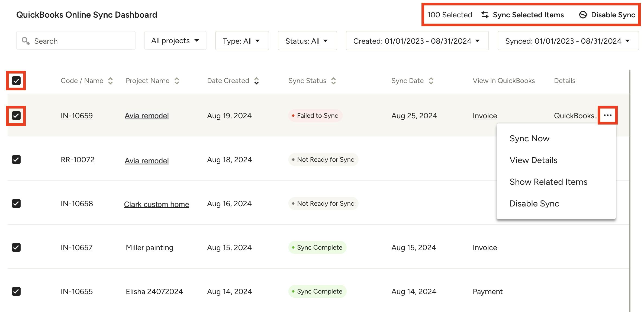Sort by Sync Status column arrows
644x312 pixels.
334,81
